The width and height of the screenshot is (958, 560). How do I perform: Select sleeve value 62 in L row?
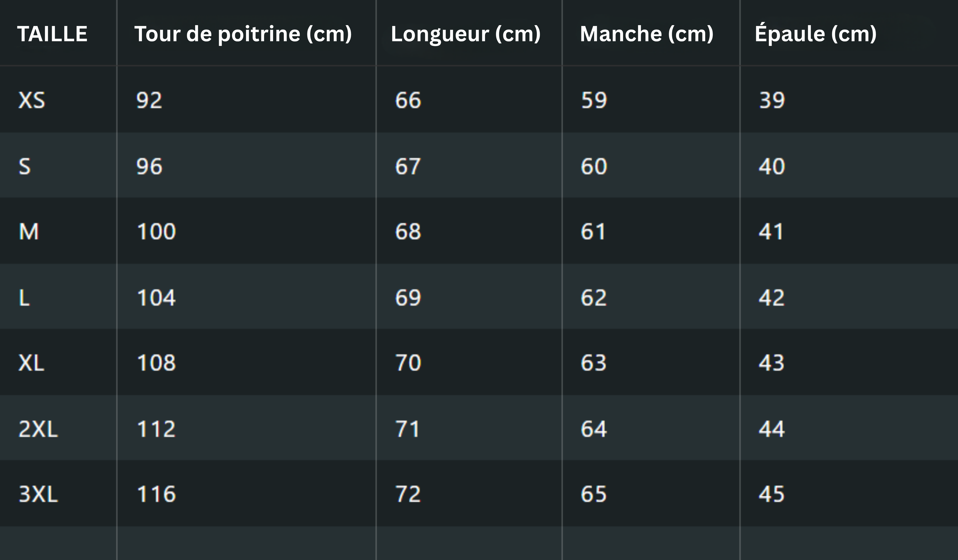[593, 297]
